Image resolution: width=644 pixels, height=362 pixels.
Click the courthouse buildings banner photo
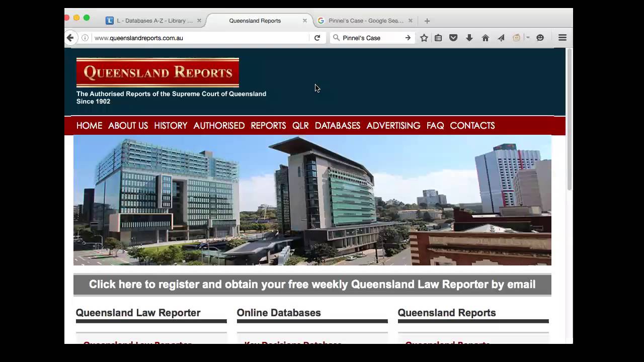point(312,200)
